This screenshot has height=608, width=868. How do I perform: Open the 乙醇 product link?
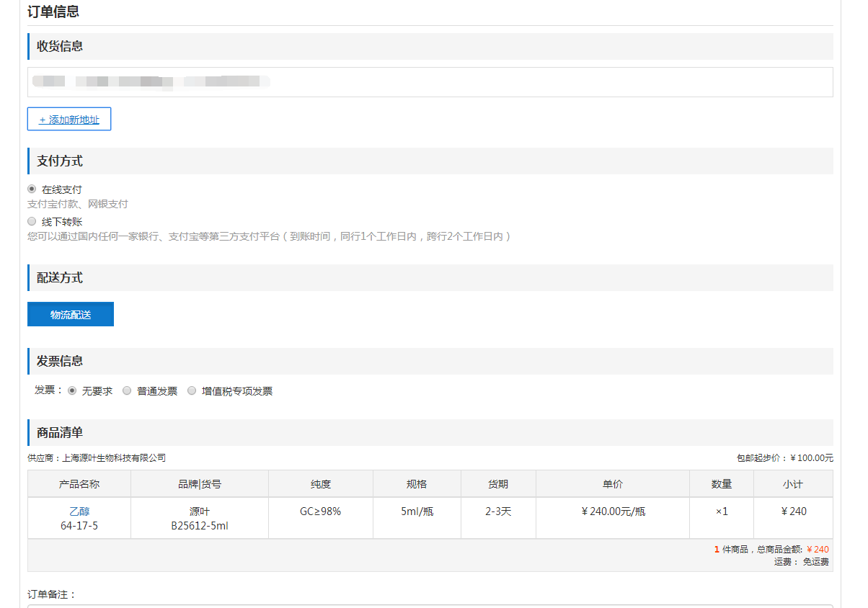(x=79, y=511)
